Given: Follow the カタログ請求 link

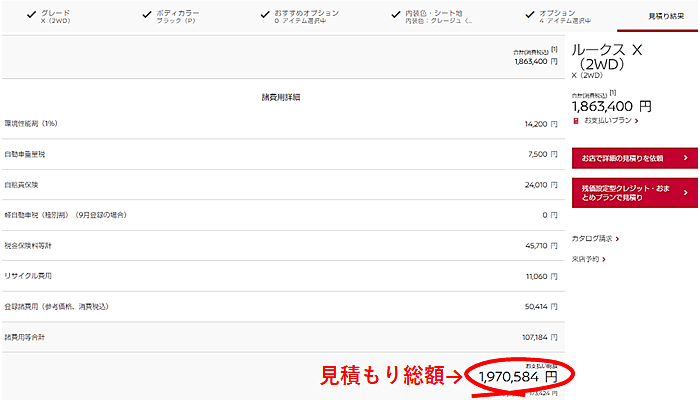Looking at the screenshot, I should tap(594, 239).
